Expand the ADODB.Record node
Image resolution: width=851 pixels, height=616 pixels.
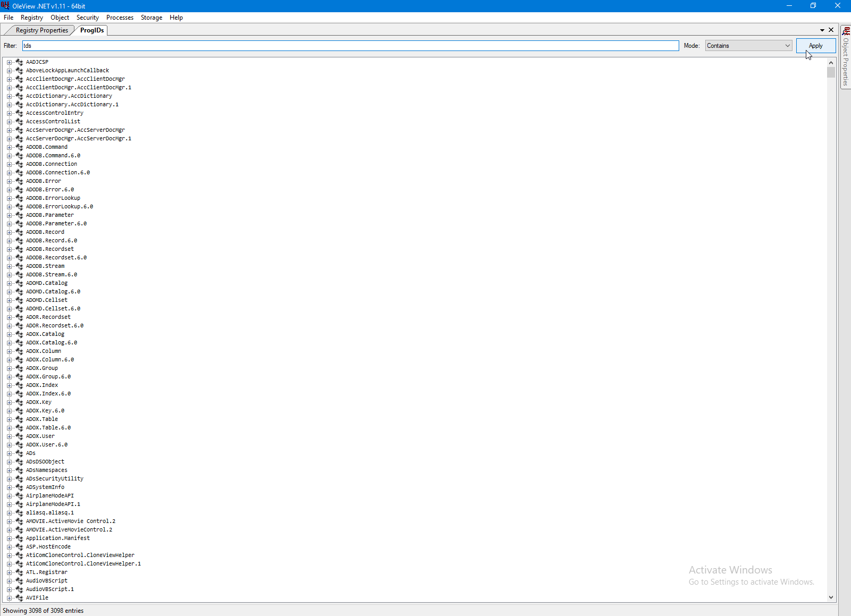point(9,232)
